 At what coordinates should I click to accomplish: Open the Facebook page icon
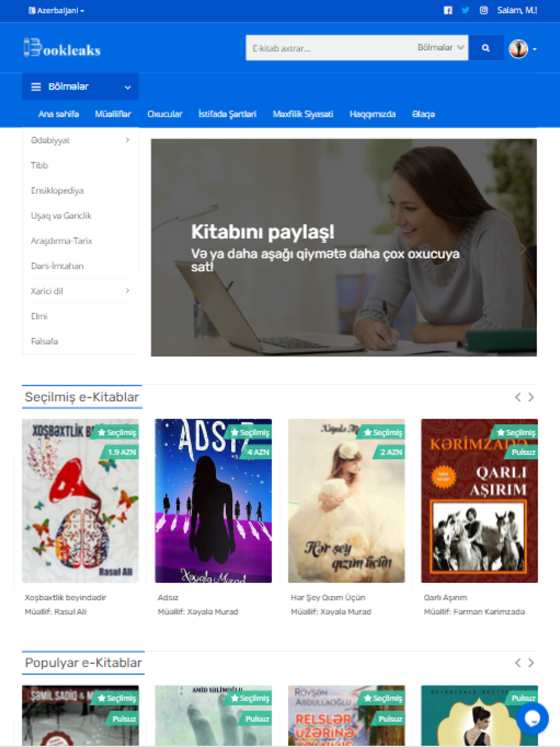click(x=447, y=10)
